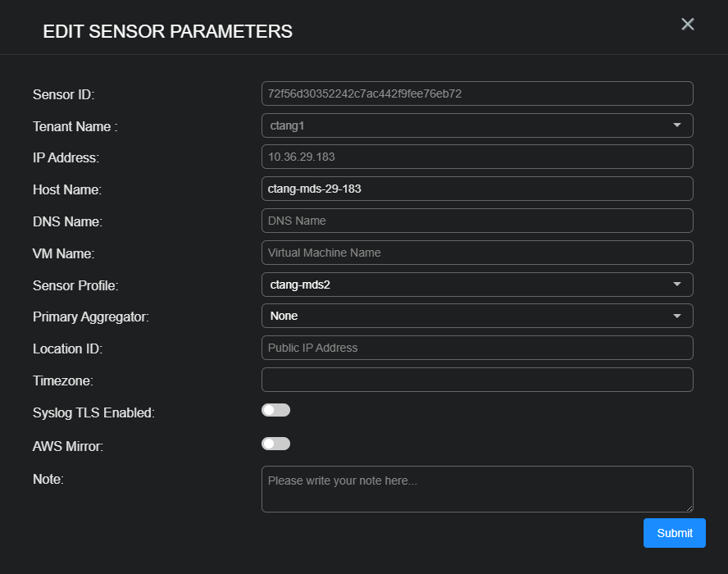
Task: Click the IP Address field
Action: (477, 157)
